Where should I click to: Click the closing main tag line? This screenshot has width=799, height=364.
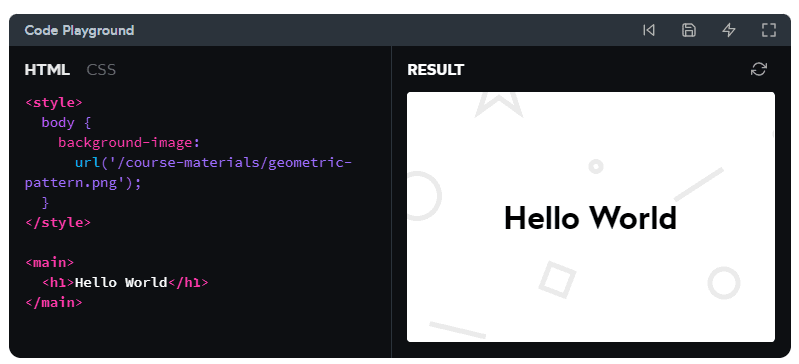click(54, 302)
